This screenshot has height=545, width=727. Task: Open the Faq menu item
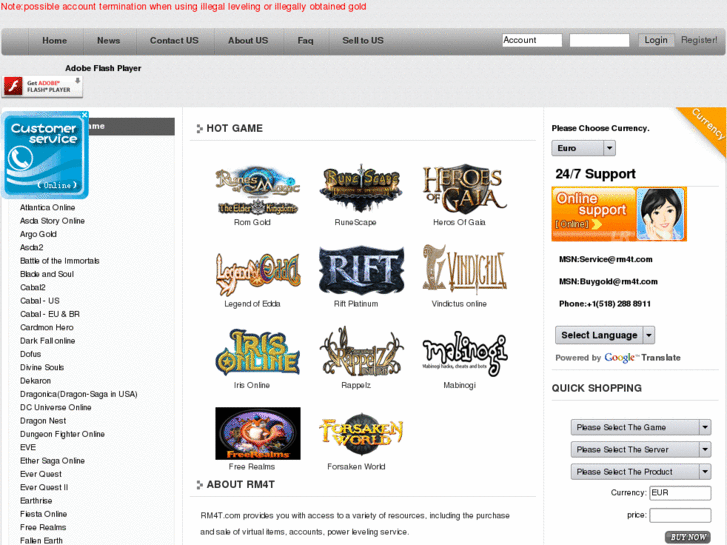pos(305,41)
